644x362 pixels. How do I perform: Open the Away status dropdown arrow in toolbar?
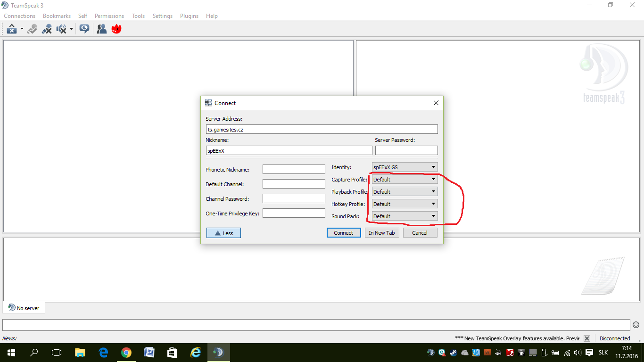pos(22,29)
